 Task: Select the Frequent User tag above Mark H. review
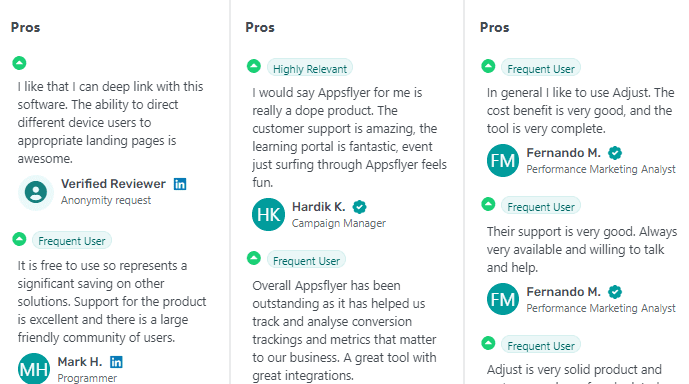(x=72, y=241)
